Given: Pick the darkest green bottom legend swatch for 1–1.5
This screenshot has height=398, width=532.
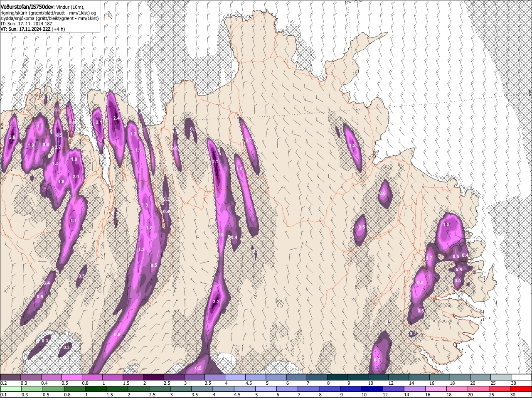Looking at the screenshot, I should (x=95, y=389).
